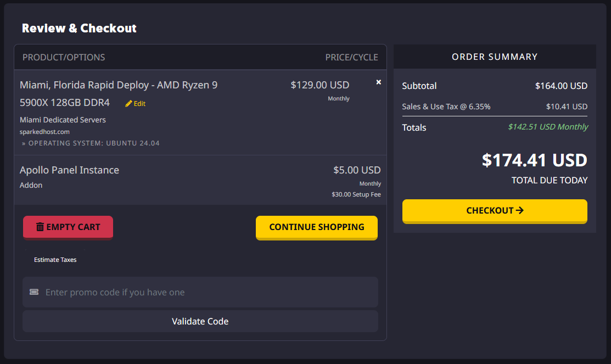Screen dimensions: 611x364
Task: Click the $174.41 USD total due amount
Action: 534,160
